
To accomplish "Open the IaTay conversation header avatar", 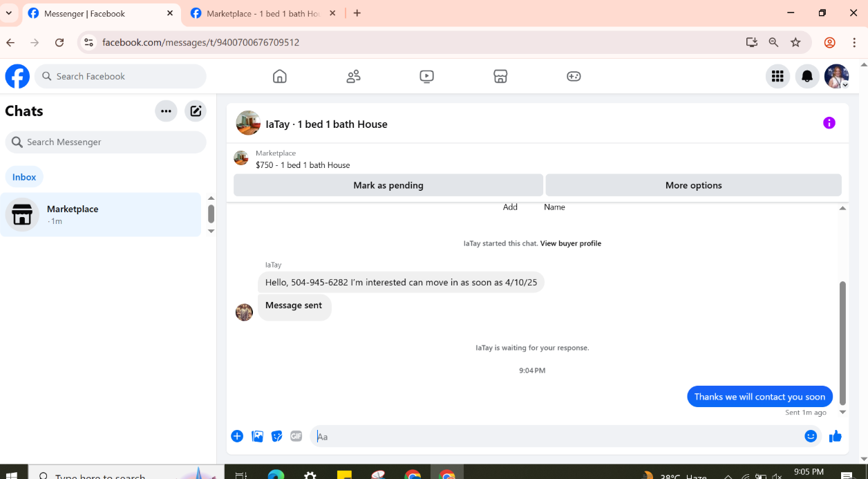I will [x=248, y=123].
